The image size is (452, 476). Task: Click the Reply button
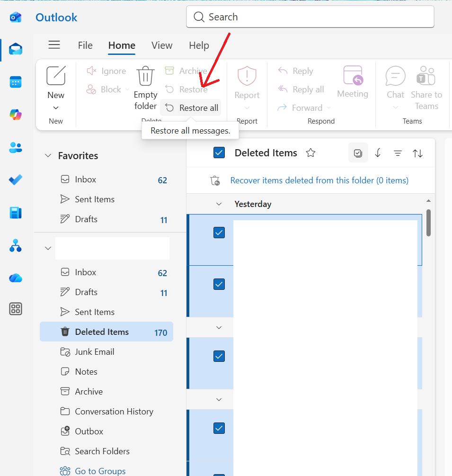pos(296,71)
